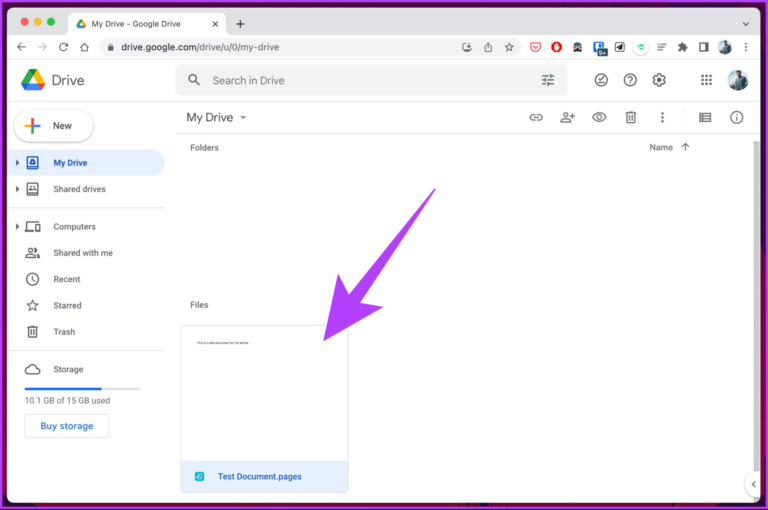
Task: Open the Help question mark icon
Action: pos(630,80)
